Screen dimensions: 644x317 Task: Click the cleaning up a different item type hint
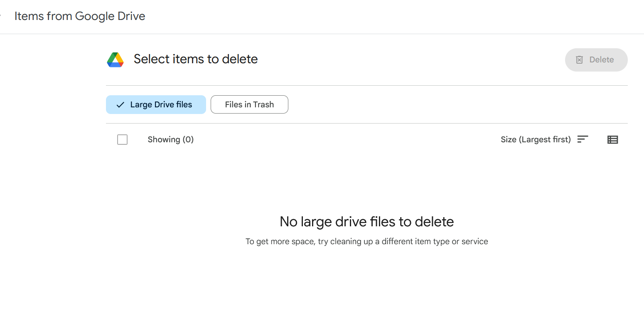[366, 242]
